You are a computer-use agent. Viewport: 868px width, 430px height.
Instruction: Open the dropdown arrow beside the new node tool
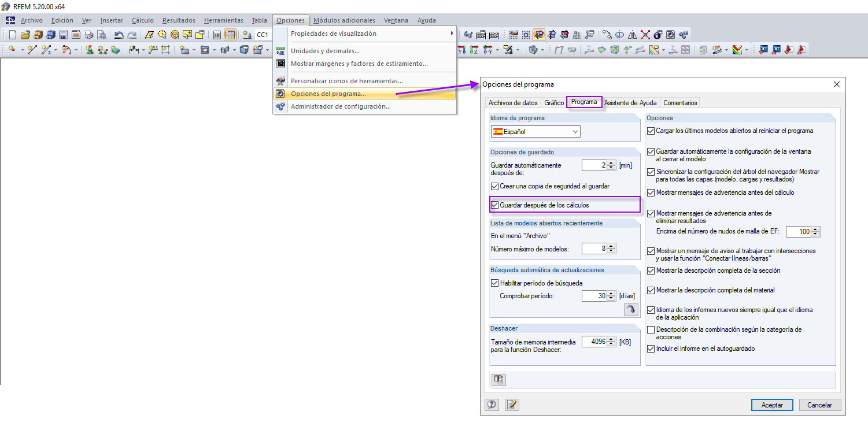(23, 50)
